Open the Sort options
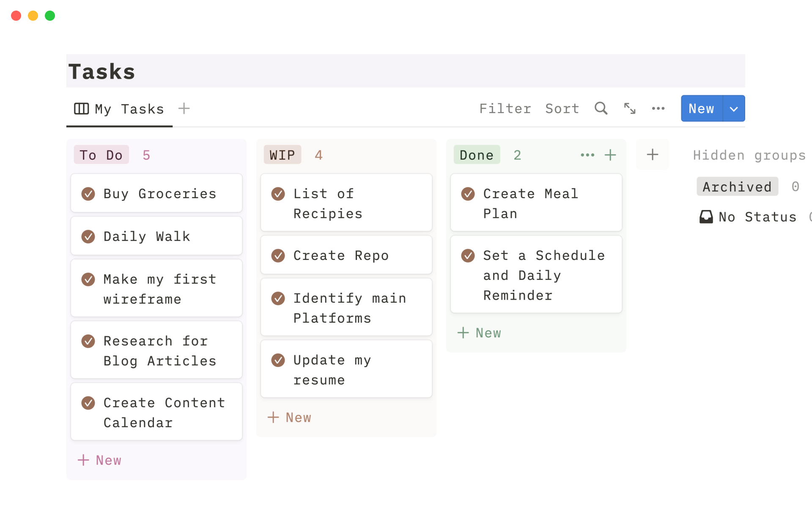 point(562,109)
